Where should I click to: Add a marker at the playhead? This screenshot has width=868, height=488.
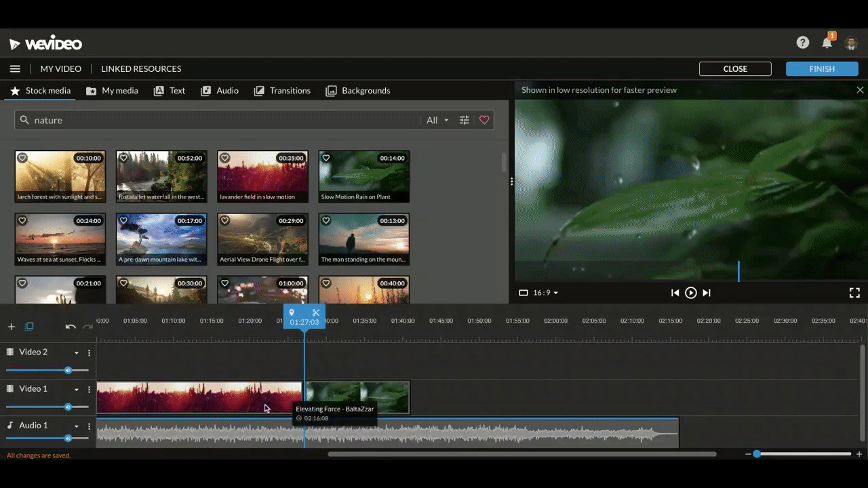(x=292, y=312)
